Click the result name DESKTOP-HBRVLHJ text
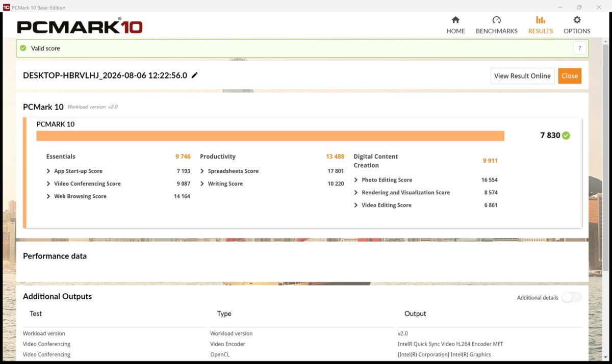Screen dimensions: 612x364 [105, 75]
